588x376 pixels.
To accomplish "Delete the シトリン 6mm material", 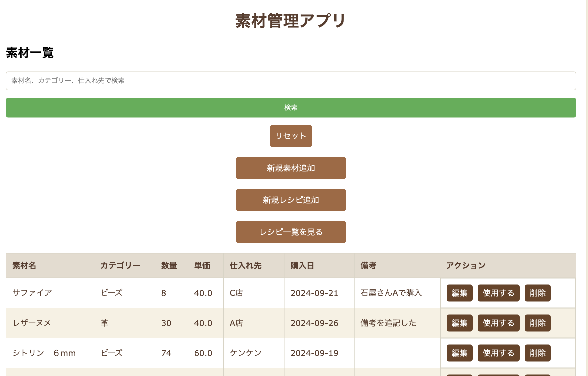I will [x=537, y=353].
